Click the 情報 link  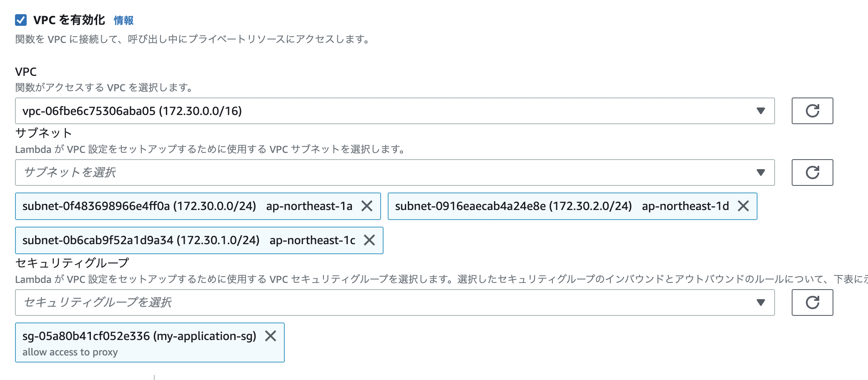(x=123, y=20)
